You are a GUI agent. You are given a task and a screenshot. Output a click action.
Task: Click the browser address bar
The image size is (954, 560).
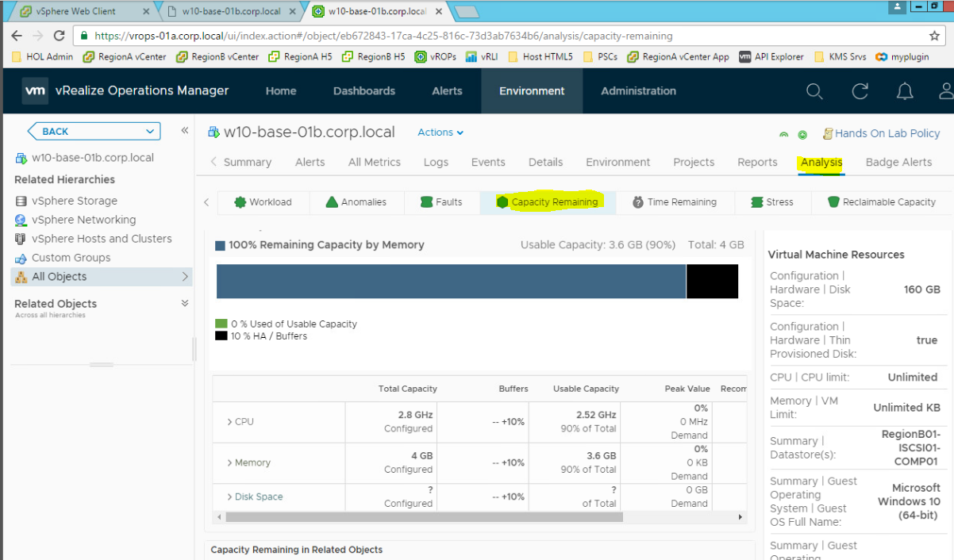click(508, 36)
